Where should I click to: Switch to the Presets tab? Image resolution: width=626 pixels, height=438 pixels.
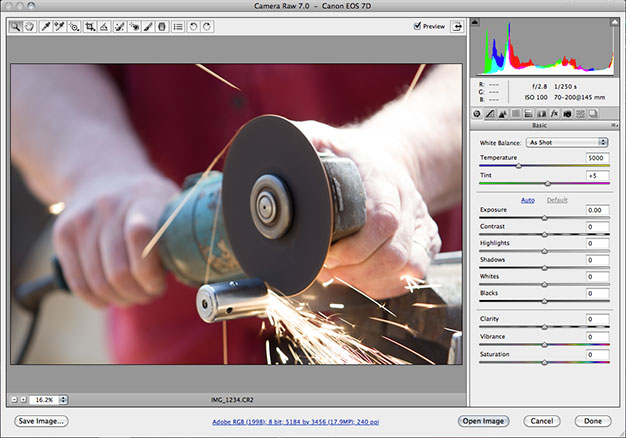pyautogui.click(x=580, y=114)
